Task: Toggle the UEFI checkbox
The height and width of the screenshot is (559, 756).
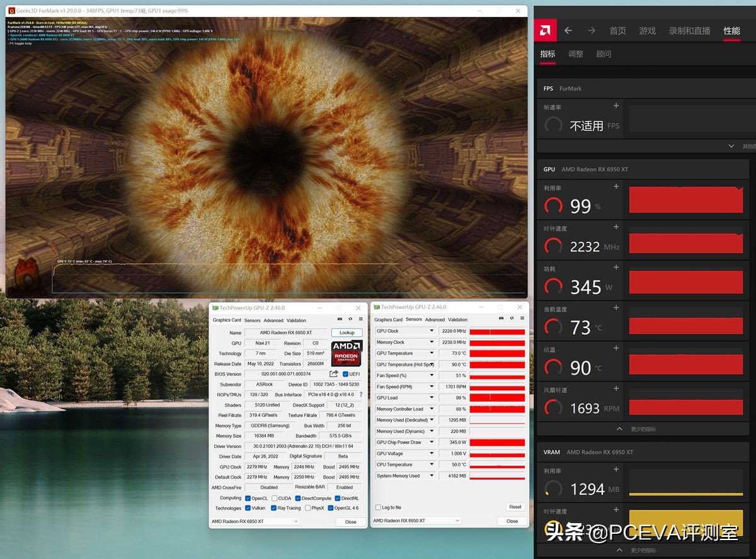Action: click(346, 374)
